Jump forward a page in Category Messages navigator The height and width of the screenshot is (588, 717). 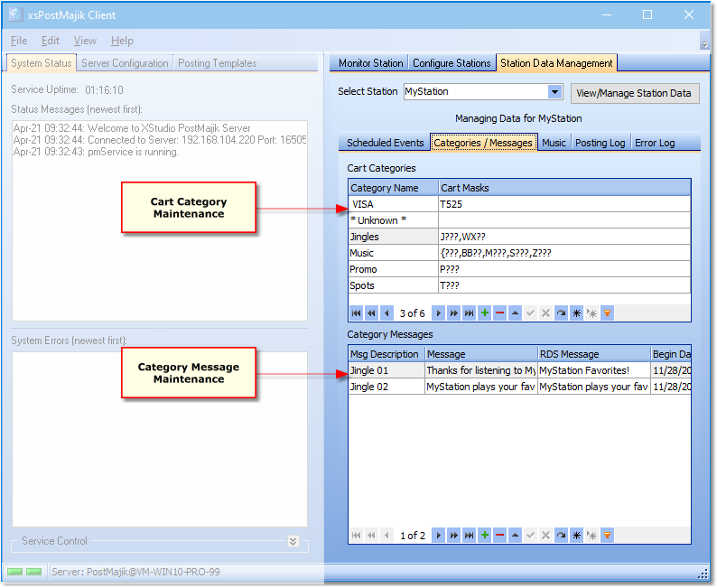pyautogui.click(x=453, y=535)
